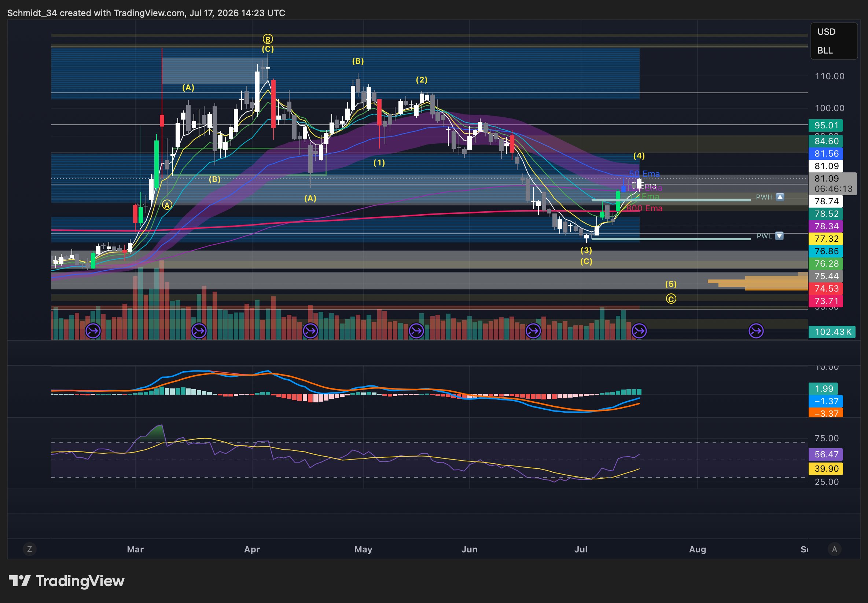
Task: Click the green 76.28 price label
Action: point(826,263)
